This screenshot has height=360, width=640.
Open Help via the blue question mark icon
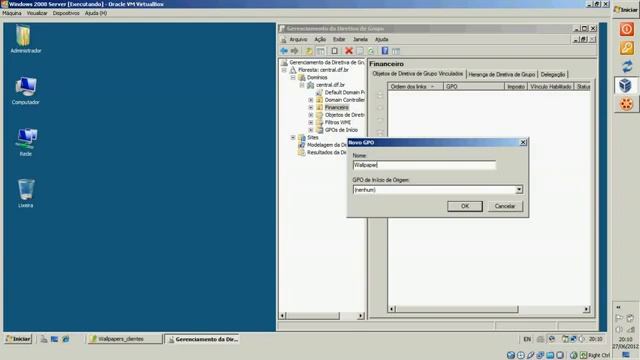[384, 51]
